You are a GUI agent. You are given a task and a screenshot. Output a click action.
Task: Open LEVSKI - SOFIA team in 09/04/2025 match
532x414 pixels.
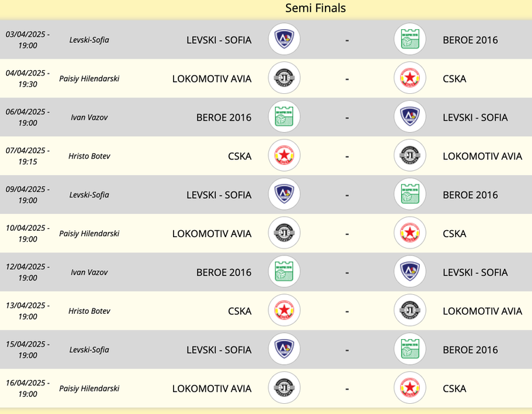coord(219,195)
